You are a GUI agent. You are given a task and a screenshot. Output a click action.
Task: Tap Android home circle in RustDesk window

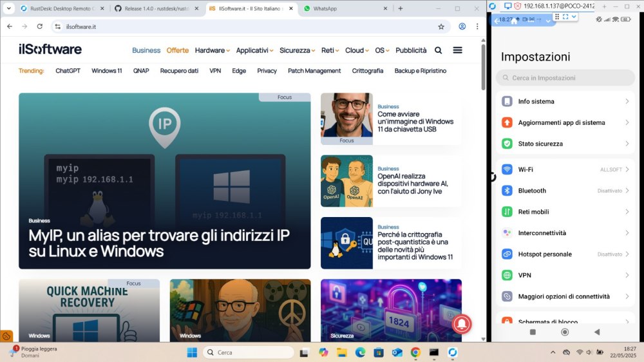(565, 332)
